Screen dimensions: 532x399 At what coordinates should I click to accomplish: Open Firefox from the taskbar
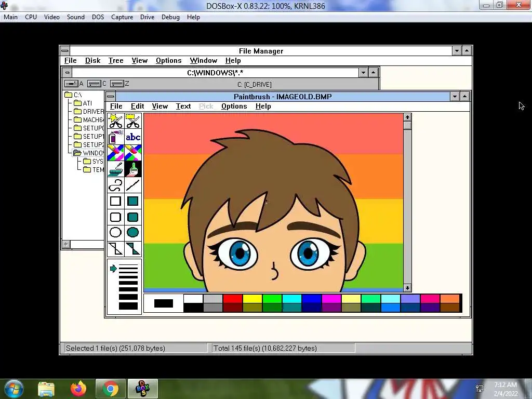tap(78, 389)
